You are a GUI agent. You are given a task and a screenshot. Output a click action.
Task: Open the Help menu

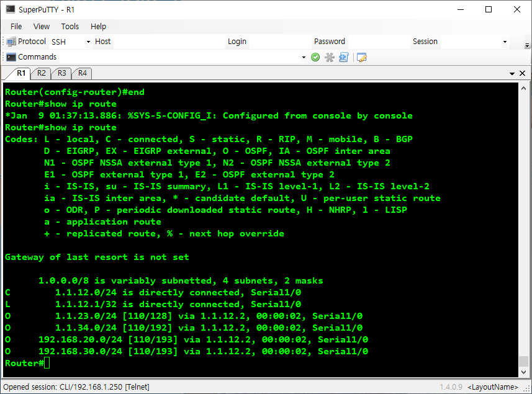(x=99, y=27)
